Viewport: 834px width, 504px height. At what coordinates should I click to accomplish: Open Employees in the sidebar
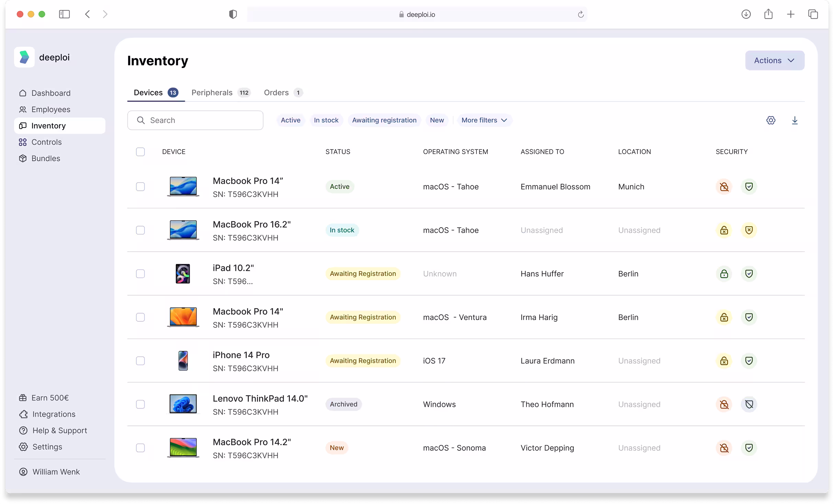tap(60, 110)
